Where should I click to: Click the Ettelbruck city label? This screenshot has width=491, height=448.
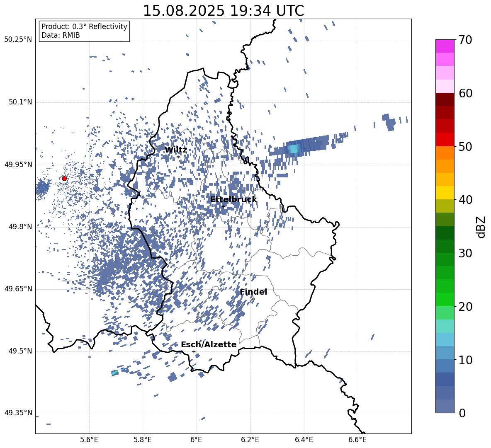click(x=233, y=199)
